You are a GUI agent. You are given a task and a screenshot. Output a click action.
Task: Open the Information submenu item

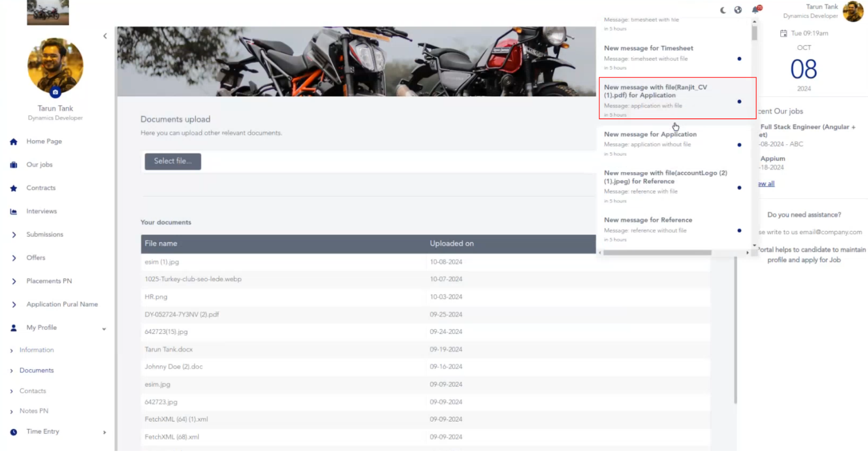[x=37, y=350]
